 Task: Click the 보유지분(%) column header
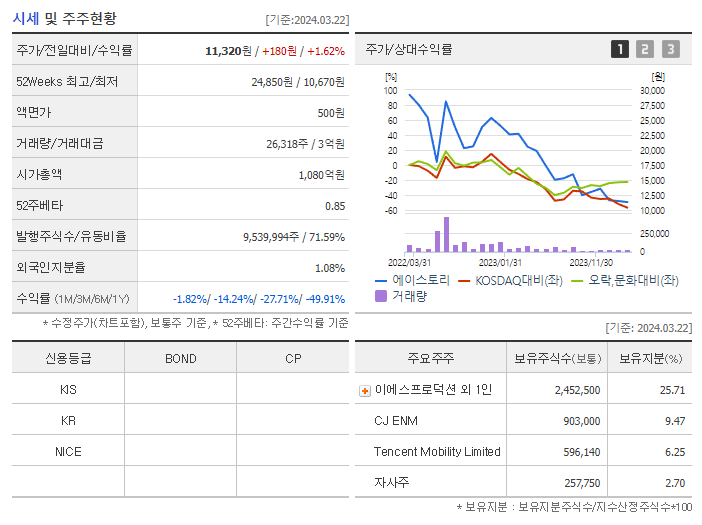(650, 358)
